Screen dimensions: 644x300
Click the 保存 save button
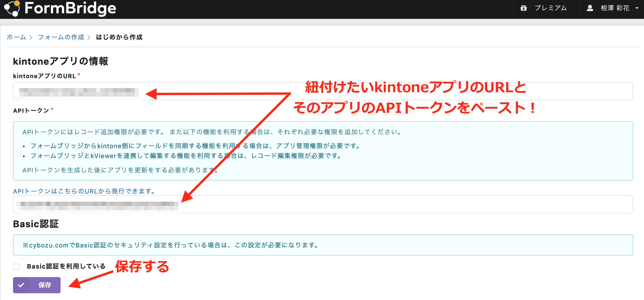37,285
